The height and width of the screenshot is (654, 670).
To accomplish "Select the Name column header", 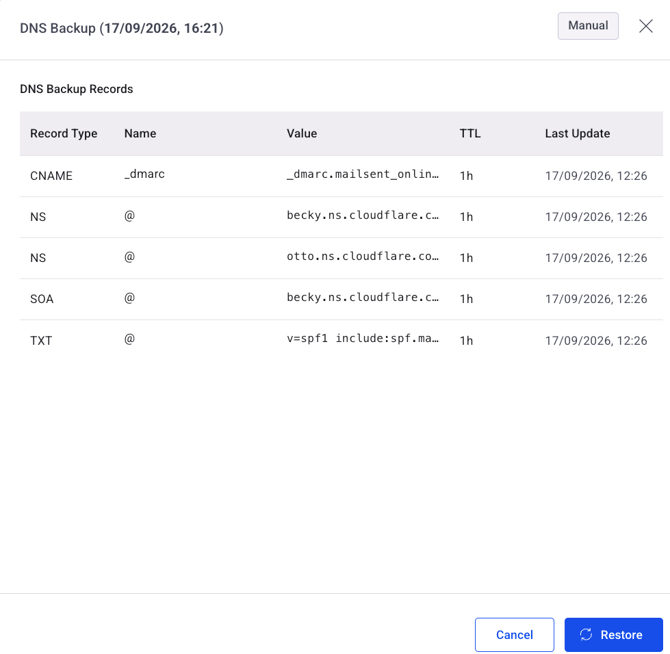I will coord(140,134).
